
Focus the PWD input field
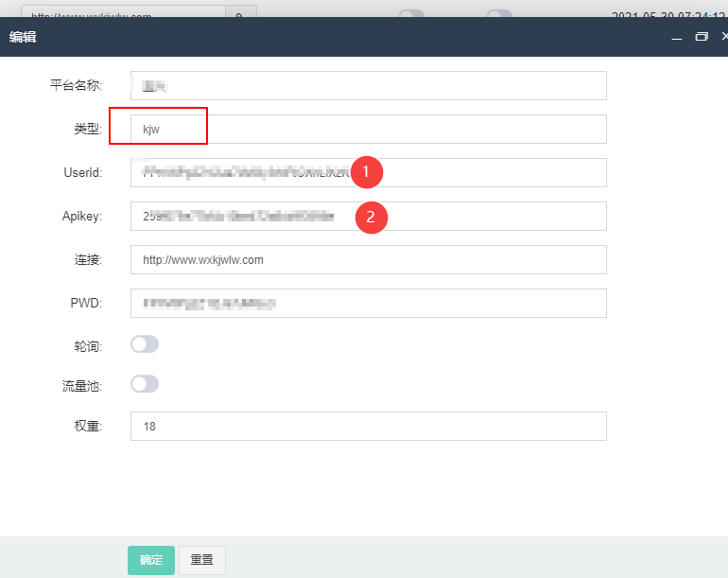pyautogui.click(x=368, y=303)
